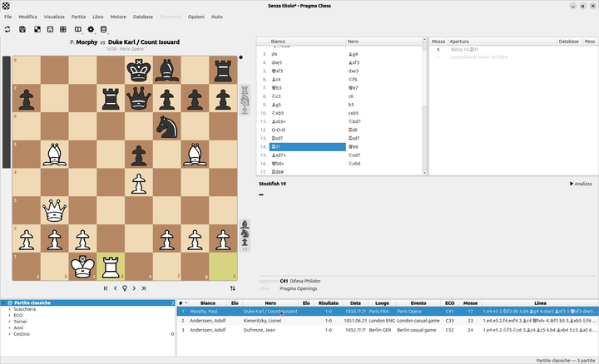Expand the Anni tree node

coord(9,327)
